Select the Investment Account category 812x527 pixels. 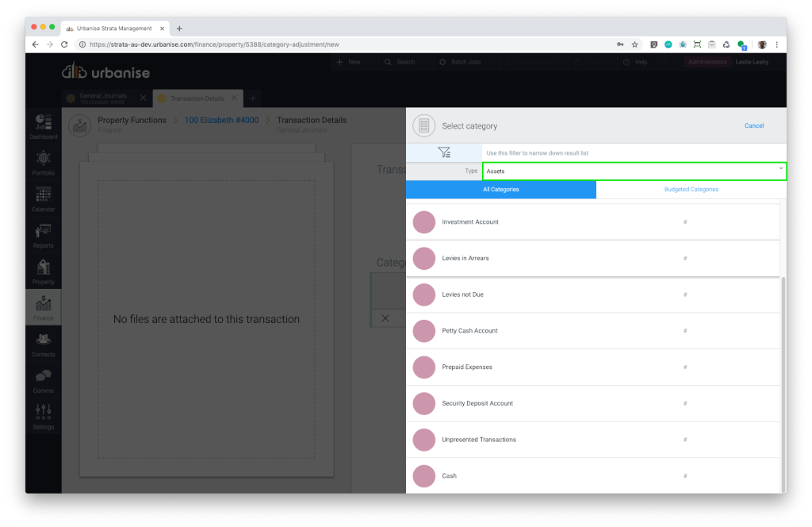pyautogui.click(x=470, y=222)
